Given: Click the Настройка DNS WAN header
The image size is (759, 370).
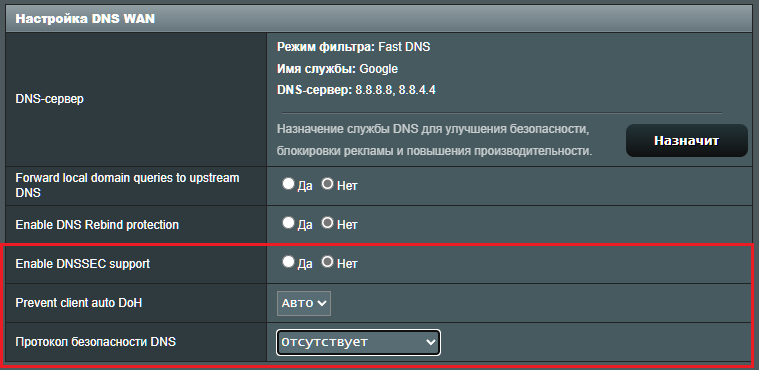Looking at the screenshot, I should coord(85,19).
